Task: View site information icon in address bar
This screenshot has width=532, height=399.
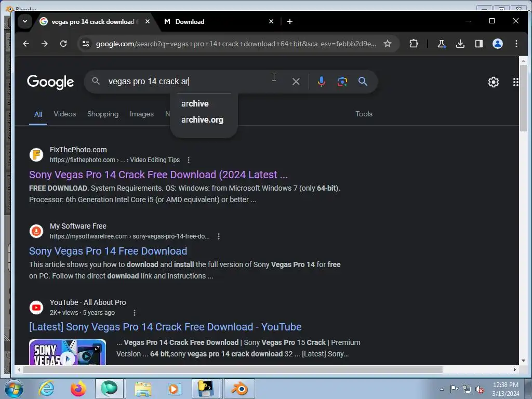Action: tap(86, 44)
